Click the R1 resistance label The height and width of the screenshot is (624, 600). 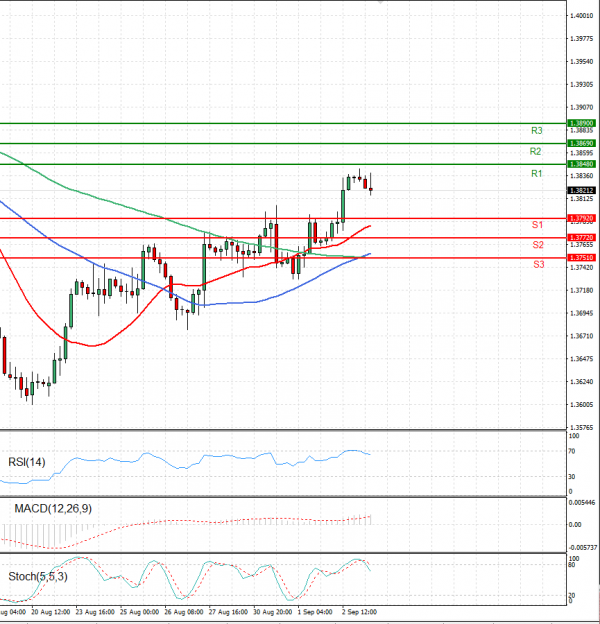coord(536,174)
